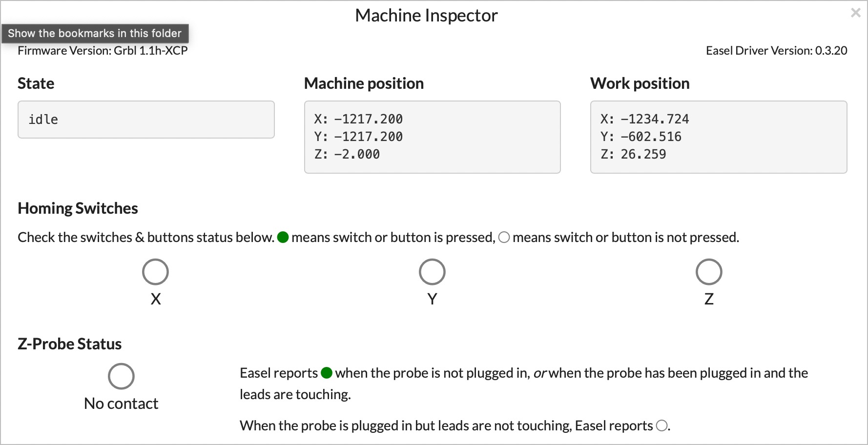Click the Easel Driver Version text
Screen dimensions: 868x445
[x=776, y=51]
